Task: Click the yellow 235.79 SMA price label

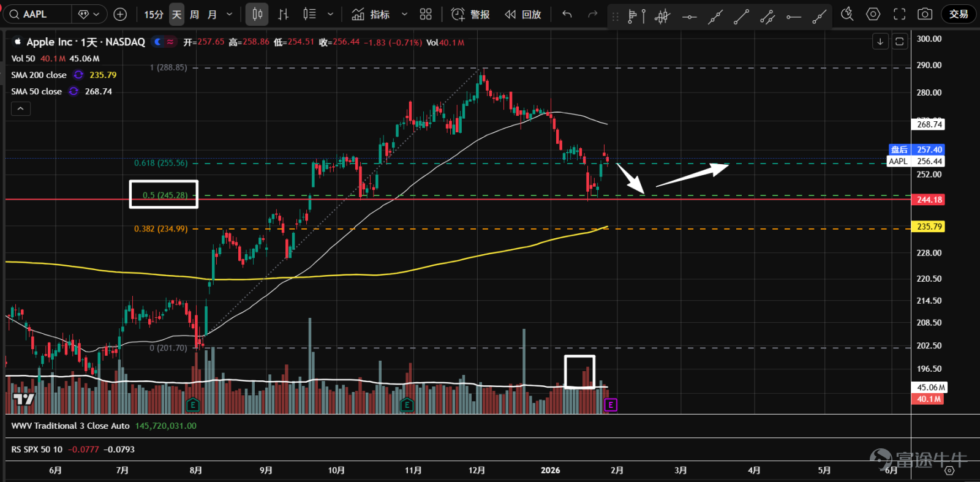Action: coord(929,227)
